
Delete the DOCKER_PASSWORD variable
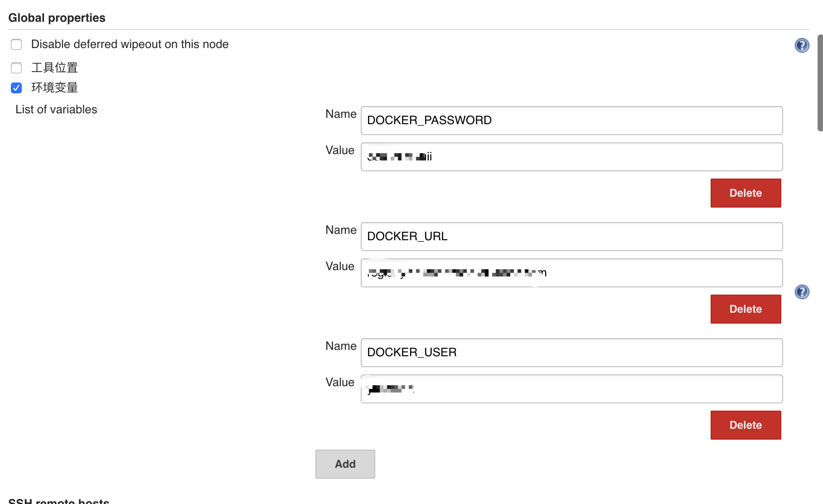click(745, 193)
